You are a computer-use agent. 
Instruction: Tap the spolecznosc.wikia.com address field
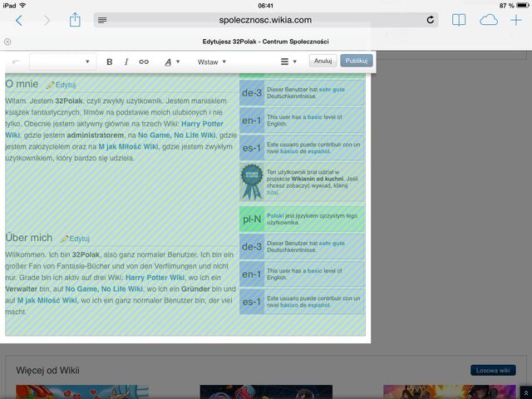[266, 20]
